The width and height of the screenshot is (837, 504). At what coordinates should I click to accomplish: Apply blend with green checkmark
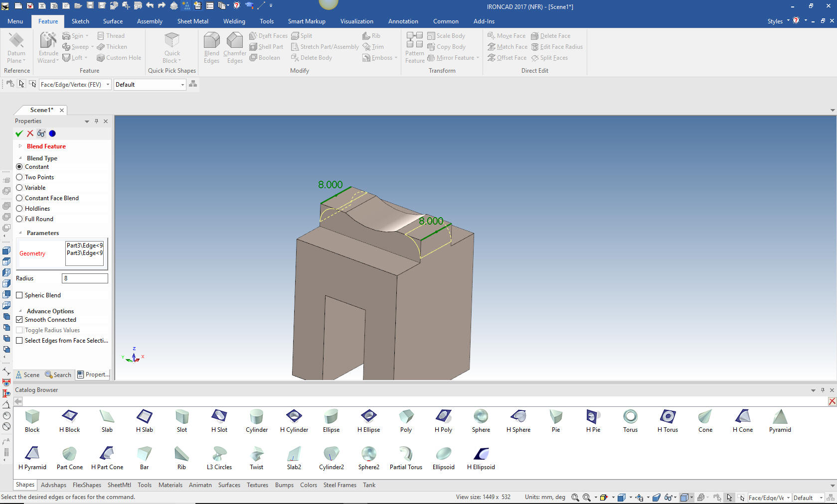19,133
